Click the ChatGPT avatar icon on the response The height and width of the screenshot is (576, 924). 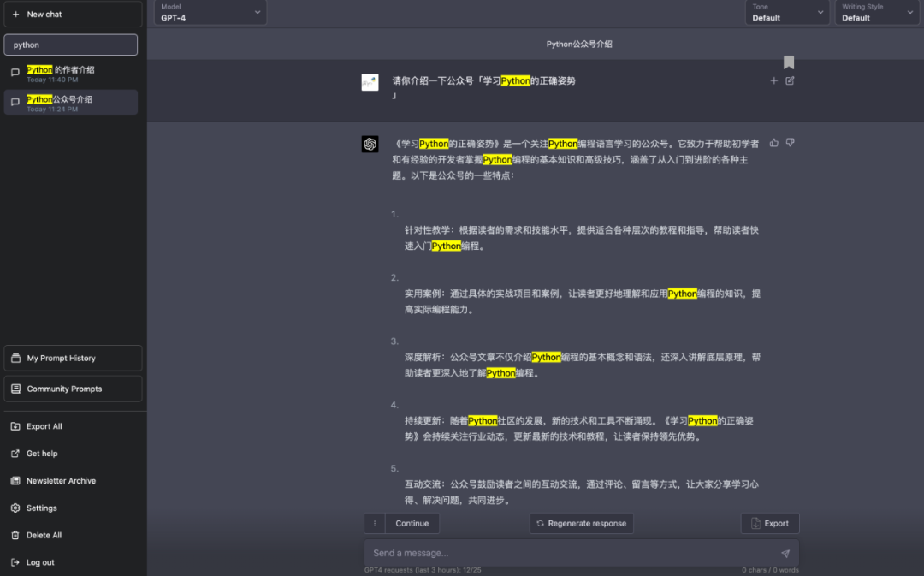pos(370,144)
